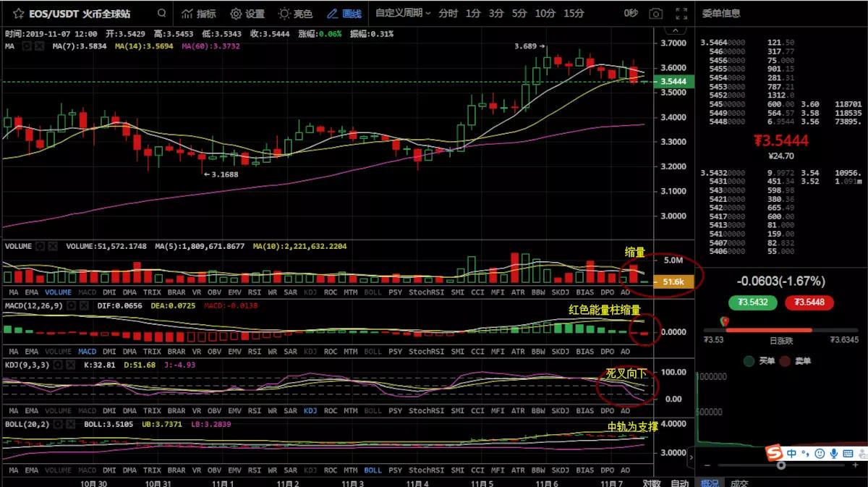Click the green 3.5444 price axis tag
Image resolution: width=868 pixels, height=487 pixels.
point(673,82)
